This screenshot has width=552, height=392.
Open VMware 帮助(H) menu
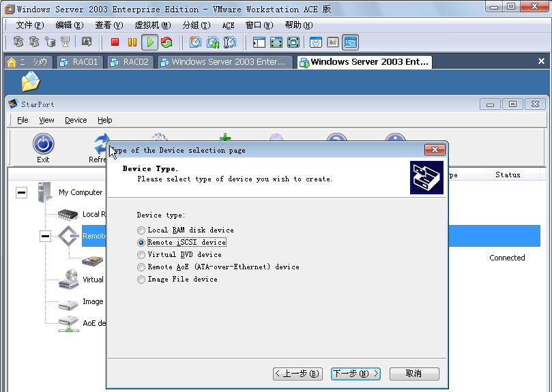(299, 25)
